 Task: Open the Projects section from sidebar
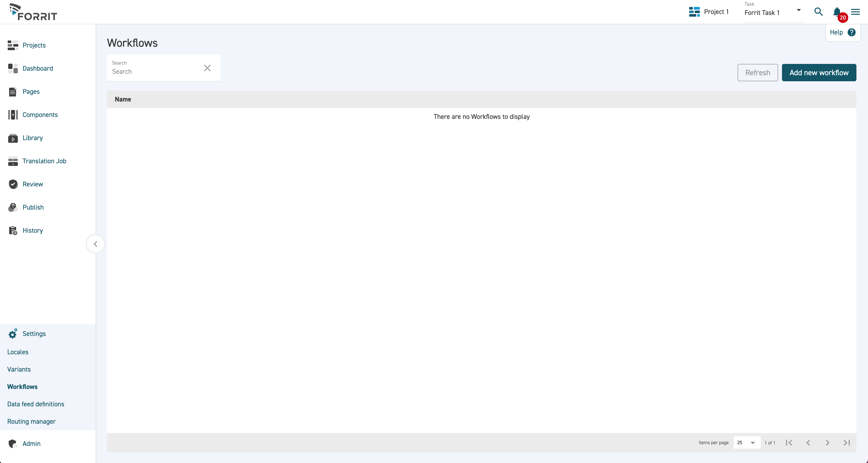coord(34,45)
